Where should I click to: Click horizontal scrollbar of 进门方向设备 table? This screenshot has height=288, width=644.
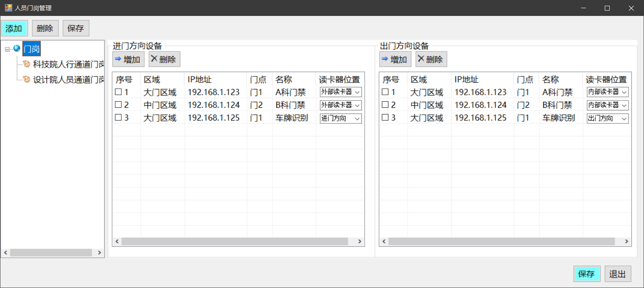[234, 241]
